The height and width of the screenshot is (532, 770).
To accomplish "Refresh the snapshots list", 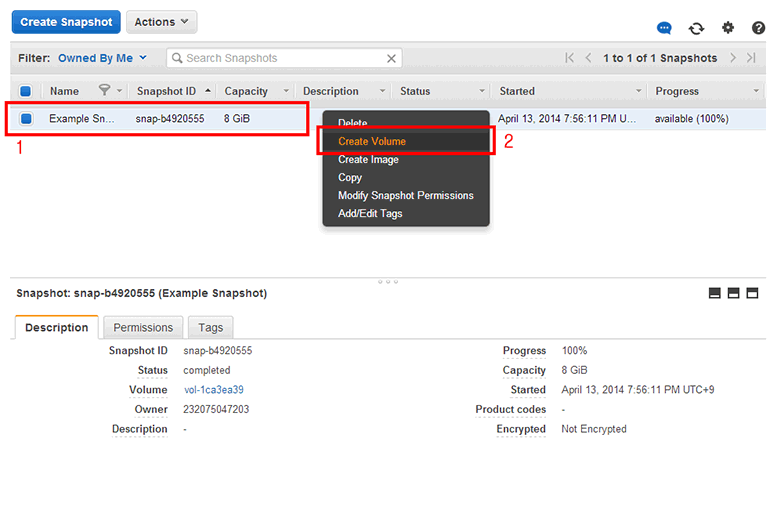I will pos(696,28).
